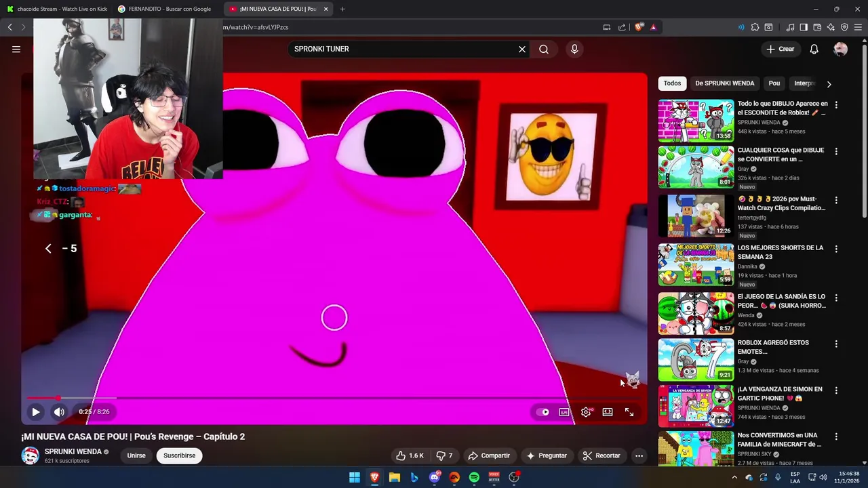Screen dimensions: 868x488
Task: Open the browser extensions puzzle icon
Action: [755, 27]
